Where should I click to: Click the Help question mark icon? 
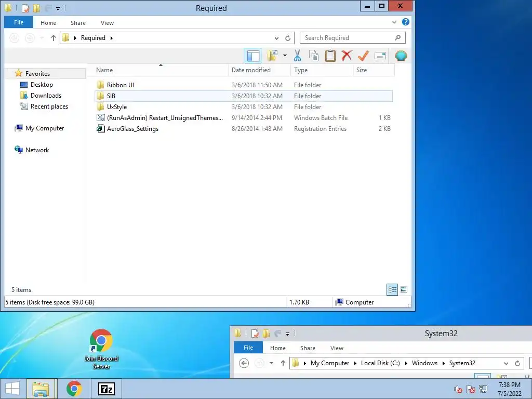point(405,22)
